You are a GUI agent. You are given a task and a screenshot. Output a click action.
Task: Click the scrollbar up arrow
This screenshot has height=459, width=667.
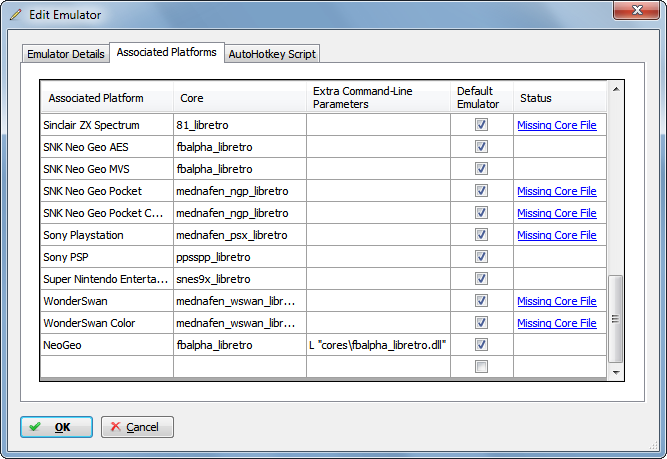616,89
